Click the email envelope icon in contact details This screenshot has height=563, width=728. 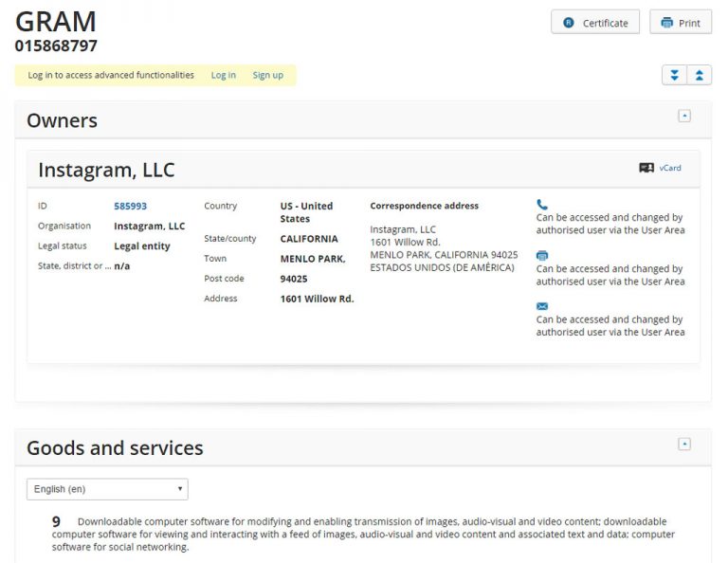[x=542, y=306]
